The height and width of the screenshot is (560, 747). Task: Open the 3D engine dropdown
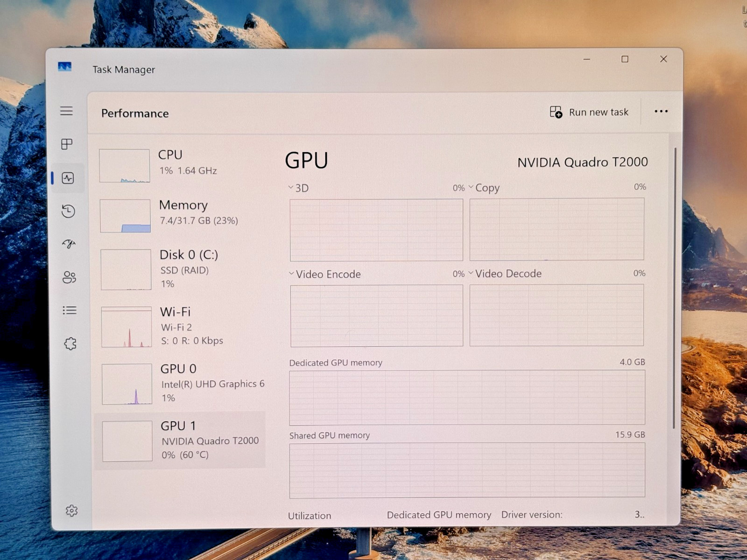click(298, 188)
